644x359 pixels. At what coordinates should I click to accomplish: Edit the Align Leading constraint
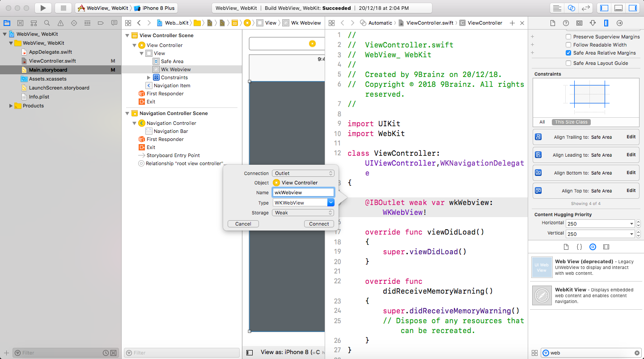click(x=631, y=155)
